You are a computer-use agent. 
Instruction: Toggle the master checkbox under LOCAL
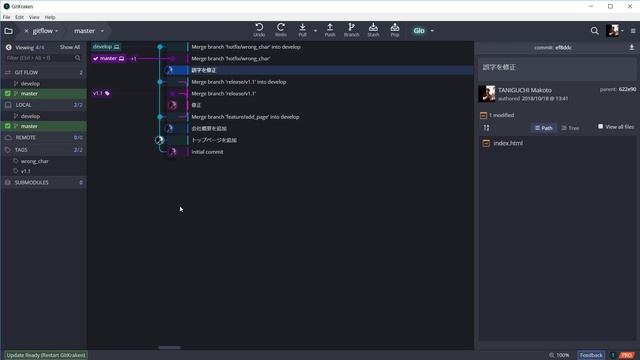click(x=8, y=126)
